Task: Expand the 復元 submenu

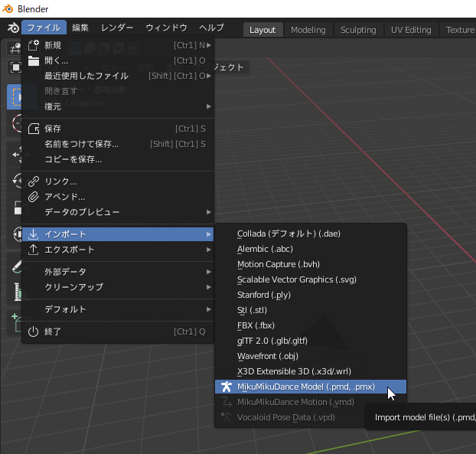Action: pos(118,106)
